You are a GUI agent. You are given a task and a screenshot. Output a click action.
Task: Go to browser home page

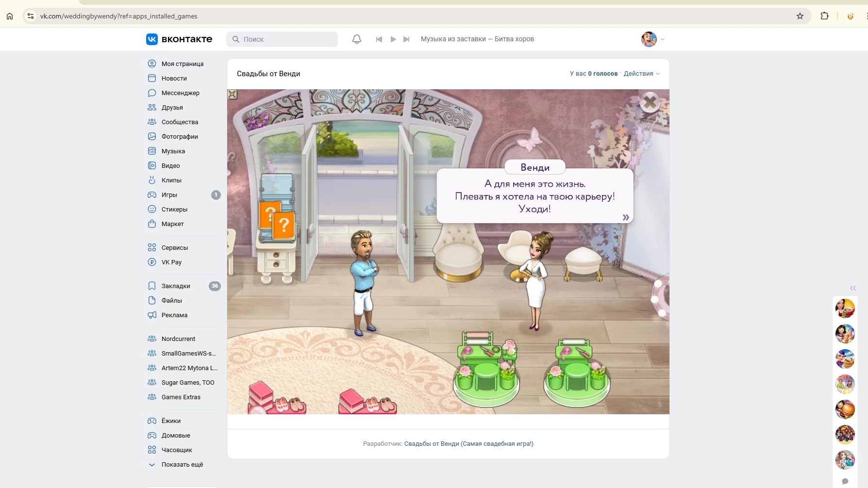coord(10,16)
